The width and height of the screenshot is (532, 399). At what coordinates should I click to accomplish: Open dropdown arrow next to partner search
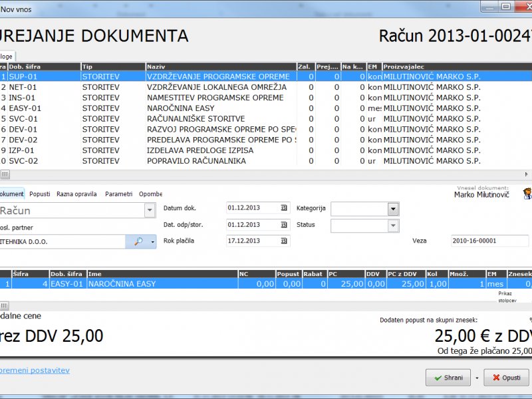click(x=153, y=242)
